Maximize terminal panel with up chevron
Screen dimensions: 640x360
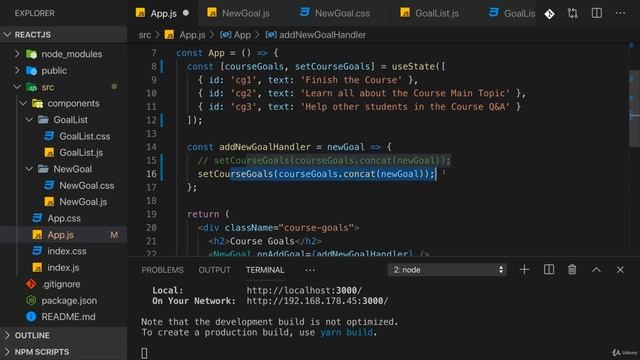[596, 269]
